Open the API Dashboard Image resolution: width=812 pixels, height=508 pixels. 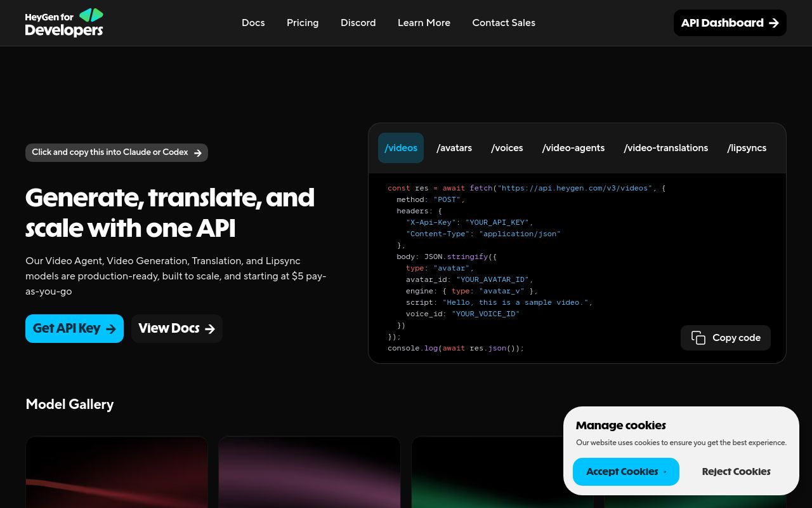[x=730, y=23]
